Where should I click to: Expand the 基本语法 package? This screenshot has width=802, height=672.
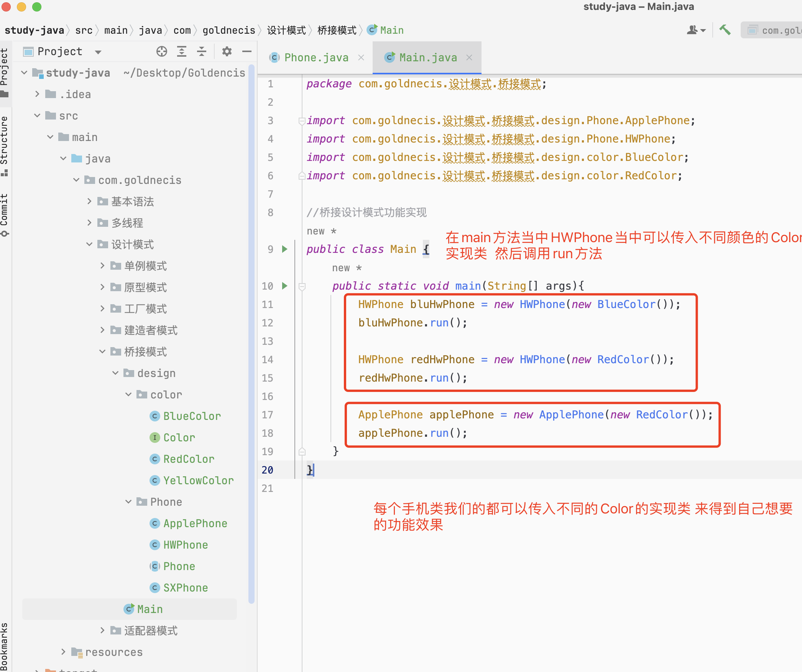(89, 201)
